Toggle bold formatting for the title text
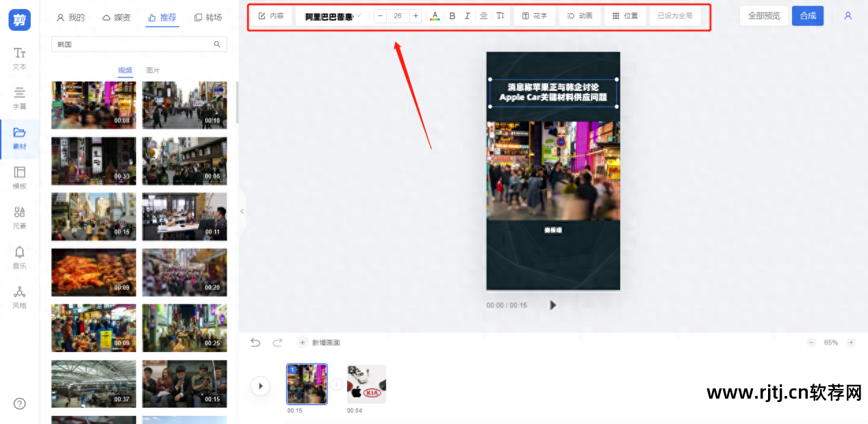The height and width of the screenshot is (424, 868). 452,15
